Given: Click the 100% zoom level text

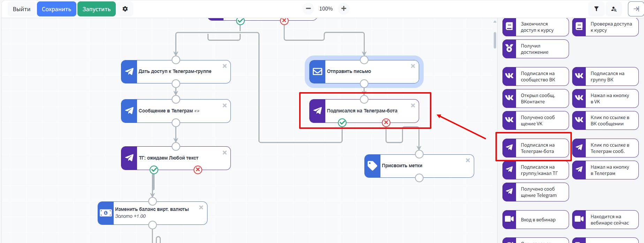Looking at the screenshot, I should click(x=326, y=9).
